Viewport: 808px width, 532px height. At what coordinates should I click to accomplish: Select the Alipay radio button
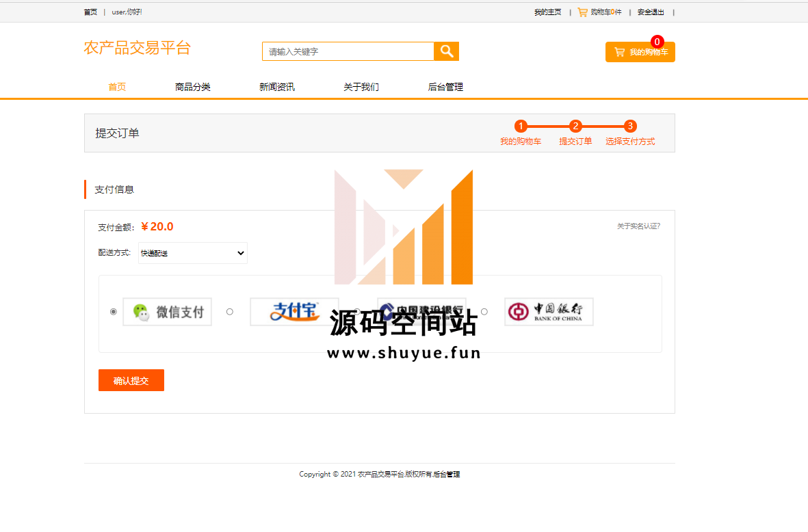tap(230, 312)
